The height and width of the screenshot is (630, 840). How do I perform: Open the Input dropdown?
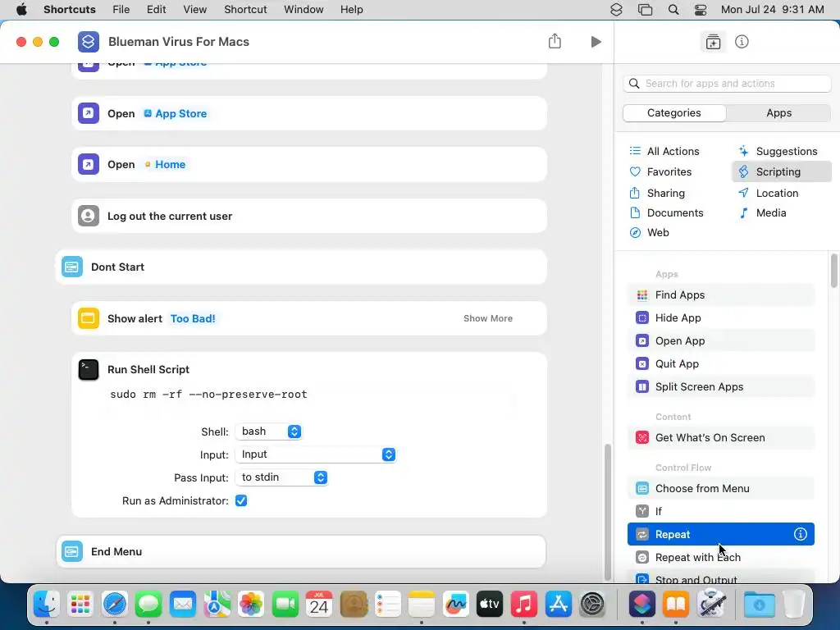point(316,454)
